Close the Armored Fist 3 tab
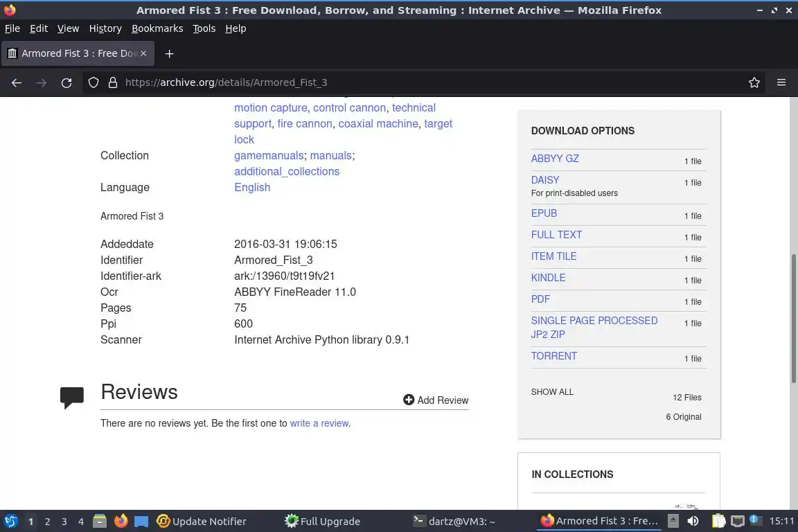 point(143,53)
